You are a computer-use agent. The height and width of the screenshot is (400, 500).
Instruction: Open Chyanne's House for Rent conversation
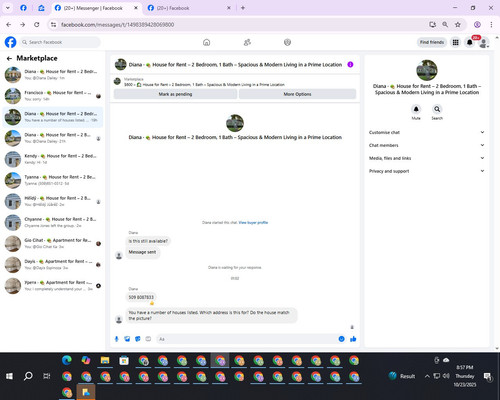(53, 222)
